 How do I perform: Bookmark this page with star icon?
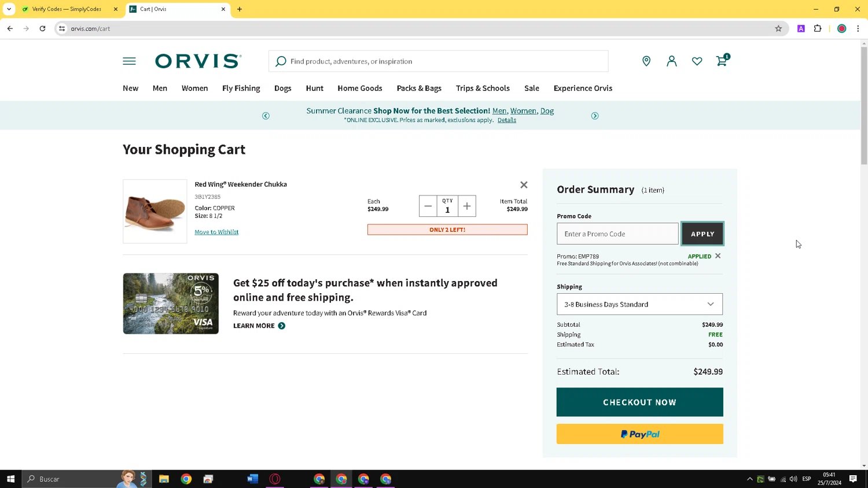pyautogui.click(x=778, y=28)
